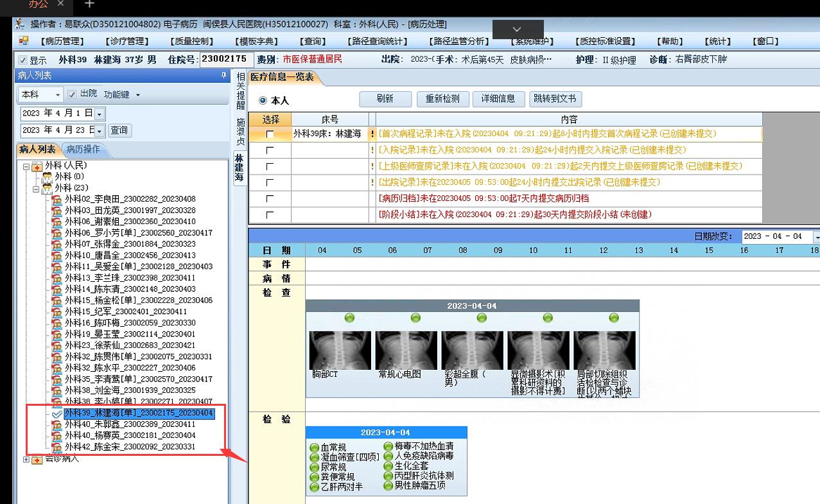Click green dot beside 血常规
This screenshot has width=820, height=504.
click(314, 448)
